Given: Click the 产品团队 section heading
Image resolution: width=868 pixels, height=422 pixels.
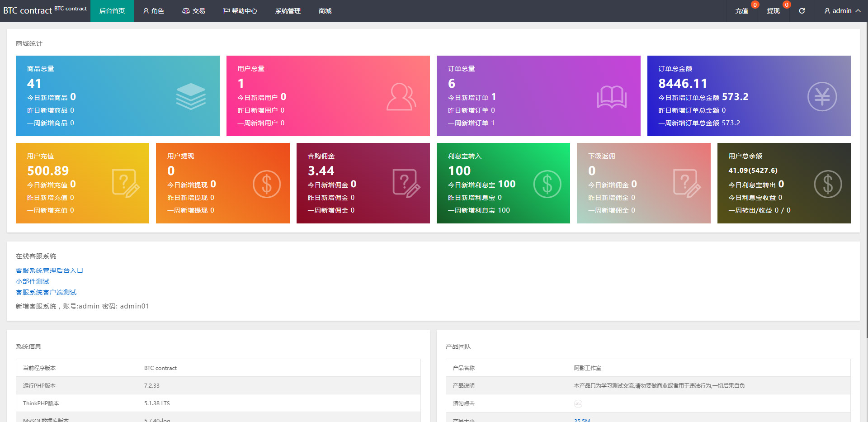Looking at the screenshot, I should pos(458,346).
